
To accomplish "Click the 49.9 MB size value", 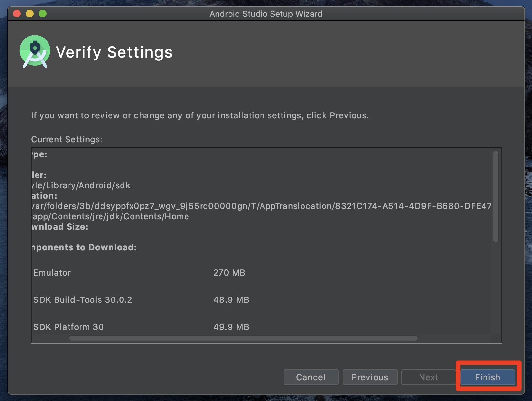I will [231, 327].
